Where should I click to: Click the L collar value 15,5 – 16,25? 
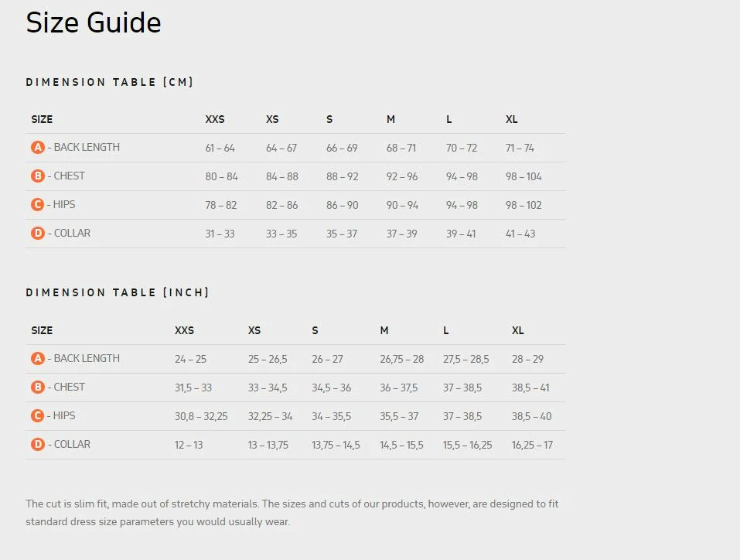coord(467,445)
